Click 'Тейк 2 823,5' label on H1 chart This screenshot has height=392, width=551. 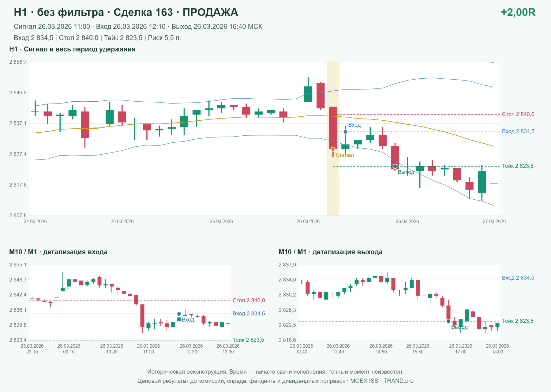pos(518,166)
